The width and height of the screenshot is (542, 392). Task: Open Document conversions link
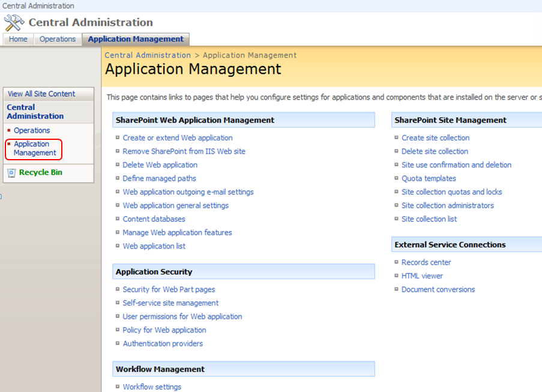(x=438, y=289)
